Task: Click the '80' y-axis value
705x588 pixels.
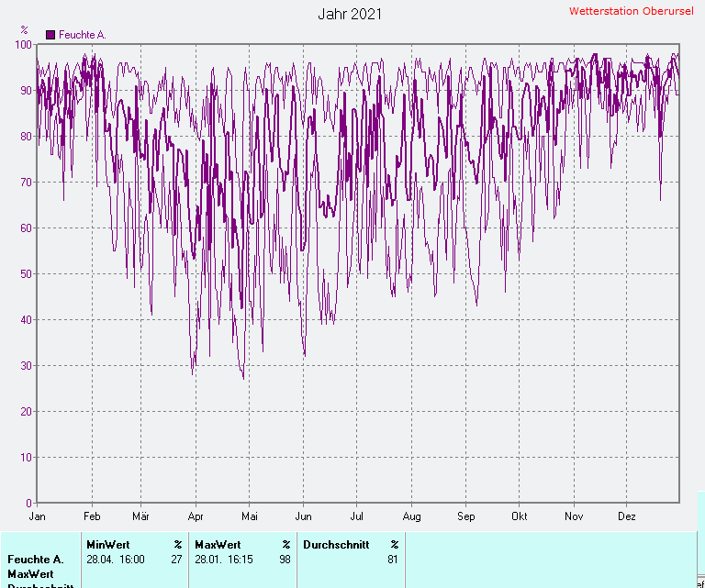Action: tap(26, 136)
